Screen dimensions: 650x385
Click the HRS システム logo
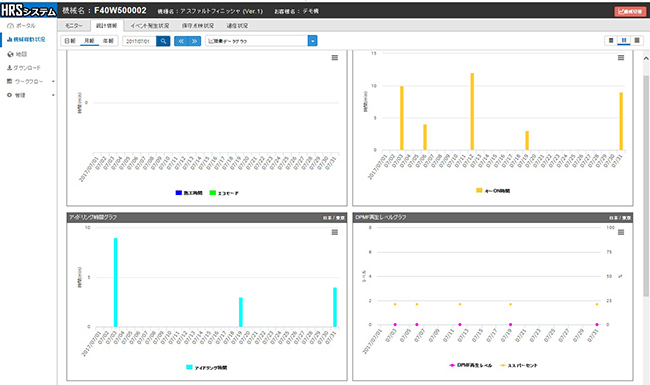click(x=28, y=10)
